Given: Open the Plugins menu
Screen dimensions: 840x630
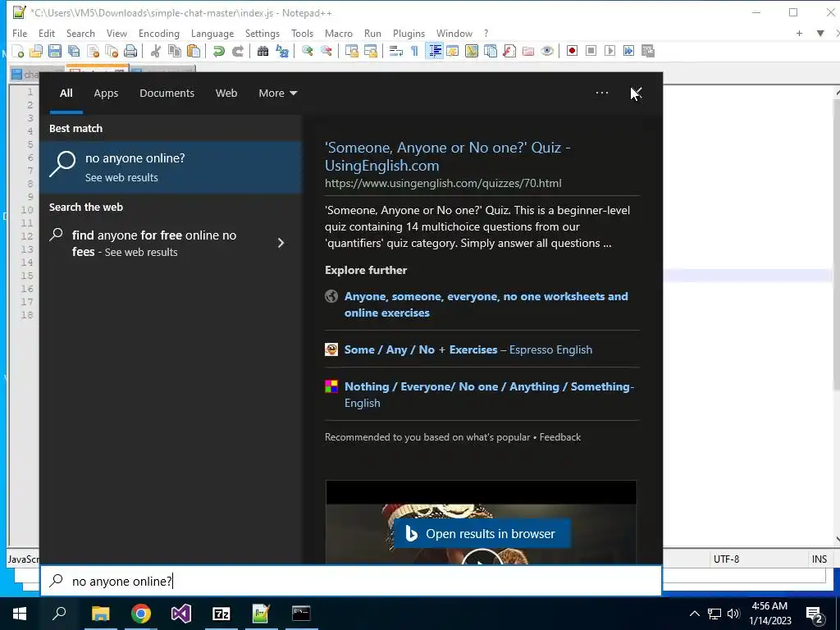Looking at the screenshot, I should (x=409, y=33).
